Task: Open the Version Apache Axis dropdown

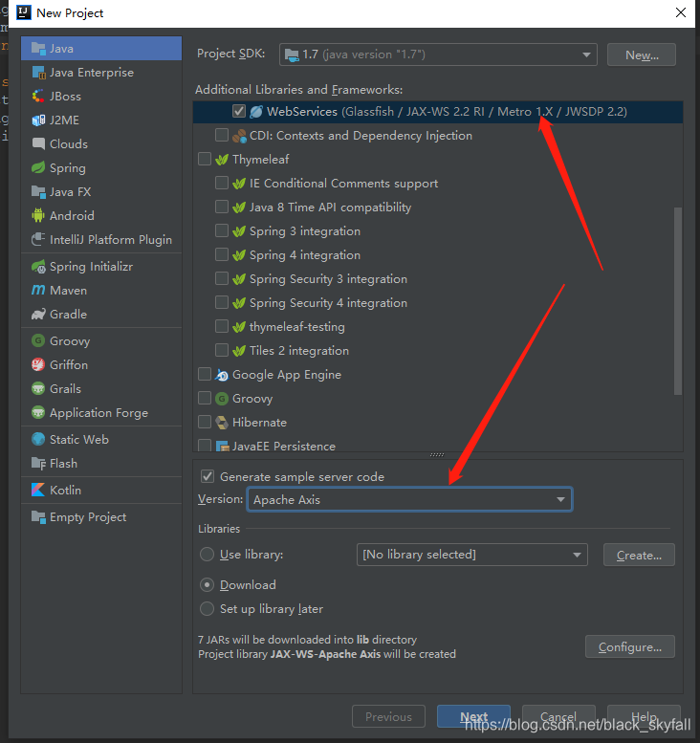Action: [409, 499]
